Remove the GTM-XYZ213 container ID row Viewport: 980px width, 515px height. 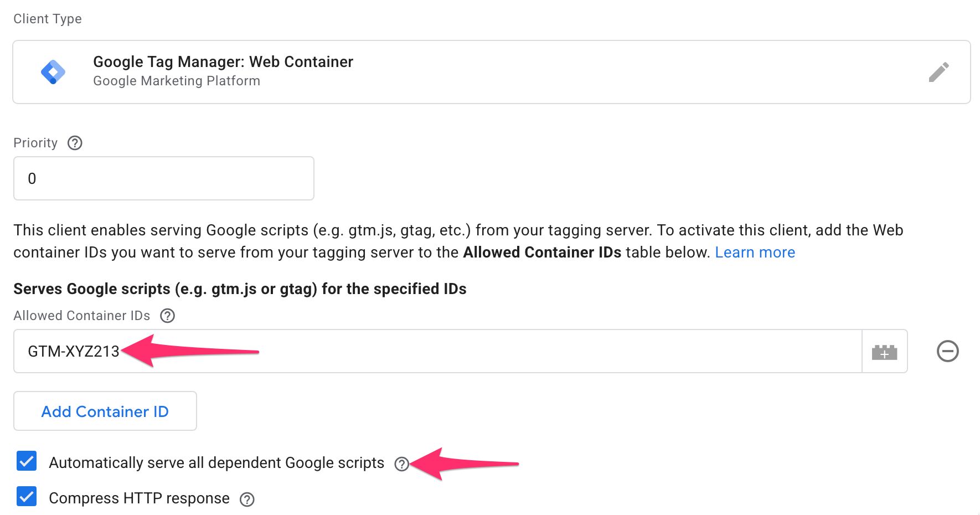click(x=947, y=351)
